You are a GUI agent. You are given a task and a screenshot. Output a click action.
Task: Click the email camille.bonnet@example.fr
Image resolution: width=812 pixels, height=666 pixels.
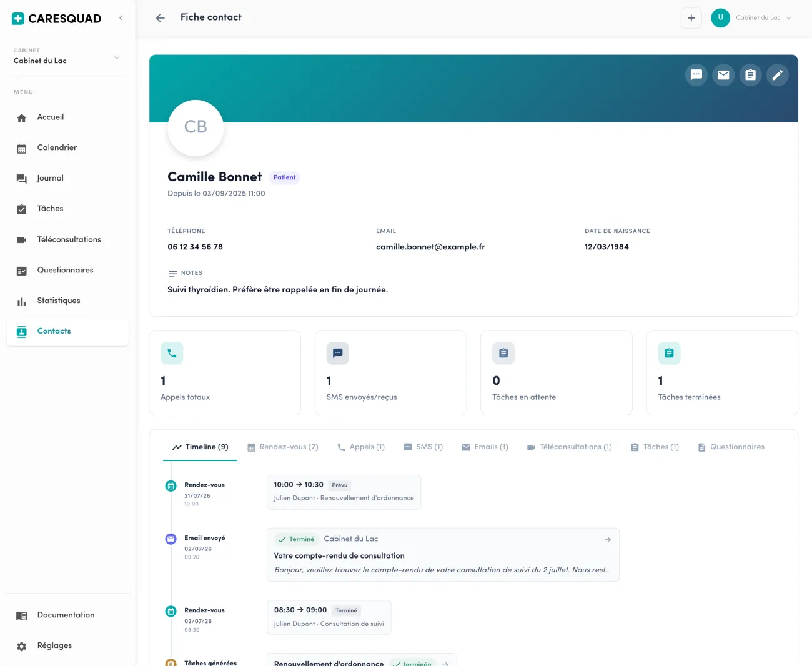[430, 247]
